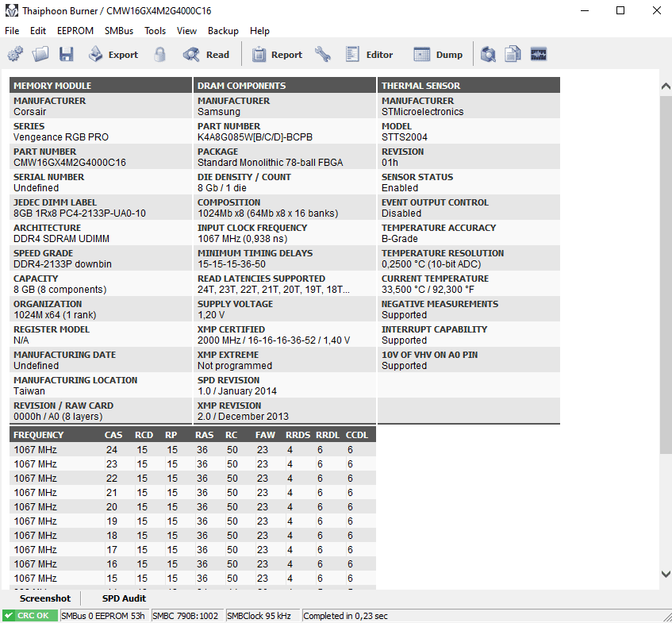Open the Backup menu
The width and height of the screenshot is (672, 623).
coord(223,31)
